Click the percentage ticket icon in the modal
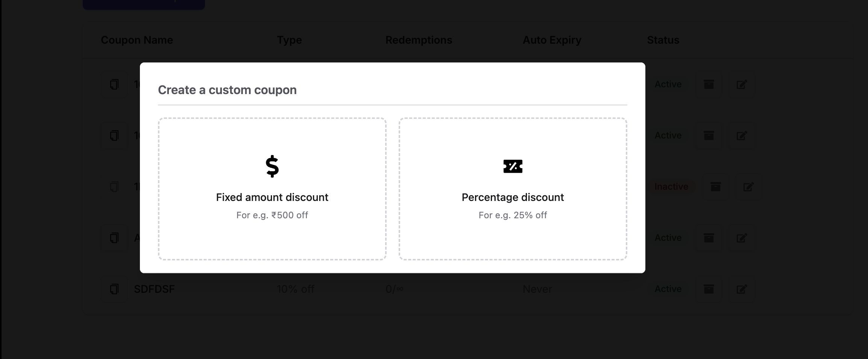 [x=513, y=167]
